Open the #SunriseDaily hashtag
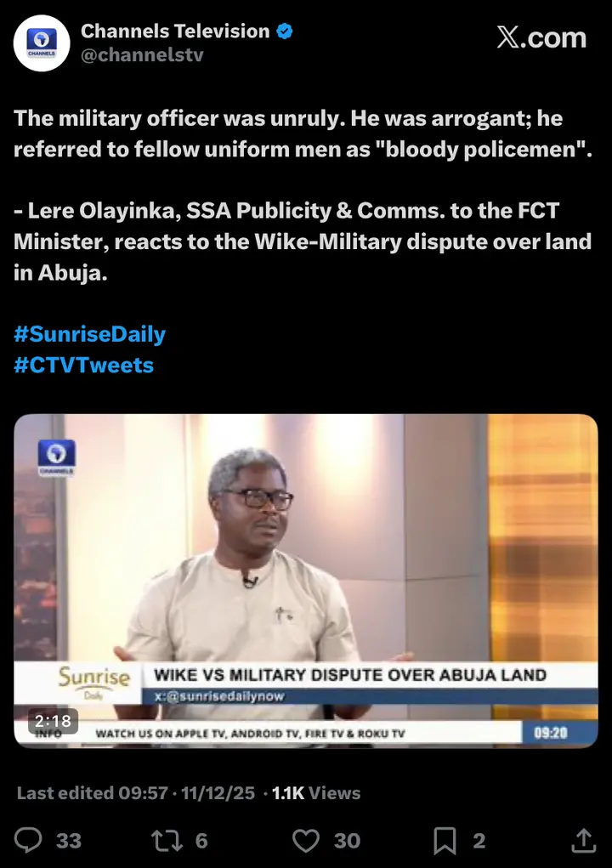 click(89, 334)
